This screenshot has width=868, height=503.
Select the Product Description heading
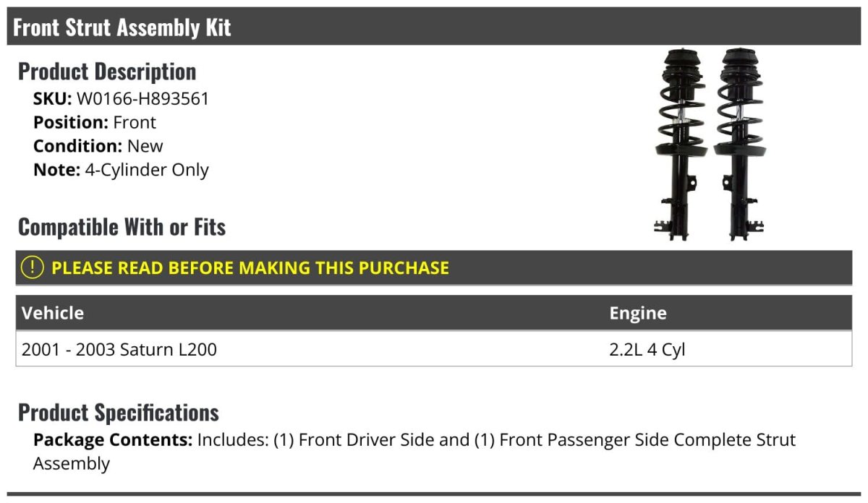[107, 72]
